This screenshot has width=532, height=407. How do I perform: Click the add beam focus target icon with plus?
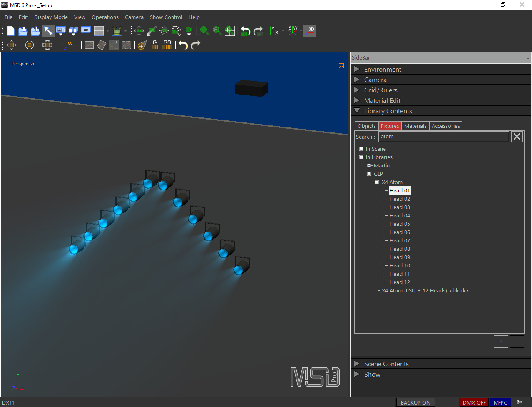tap(142, 45)
